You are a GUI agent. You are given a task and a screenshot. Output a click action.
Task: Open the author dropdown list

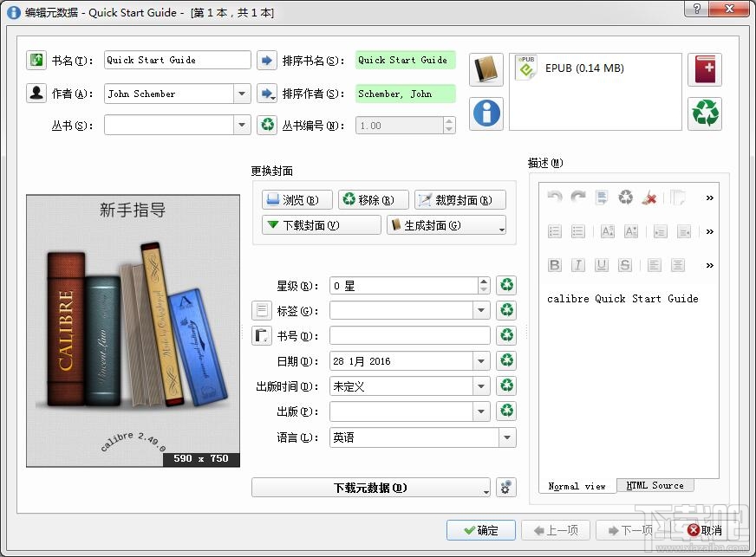(242, 93)
